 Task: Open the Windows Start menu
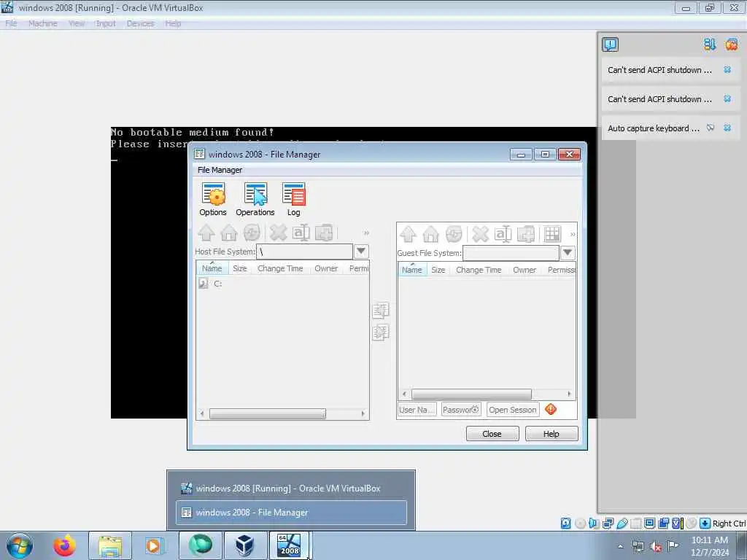[20, 545]
